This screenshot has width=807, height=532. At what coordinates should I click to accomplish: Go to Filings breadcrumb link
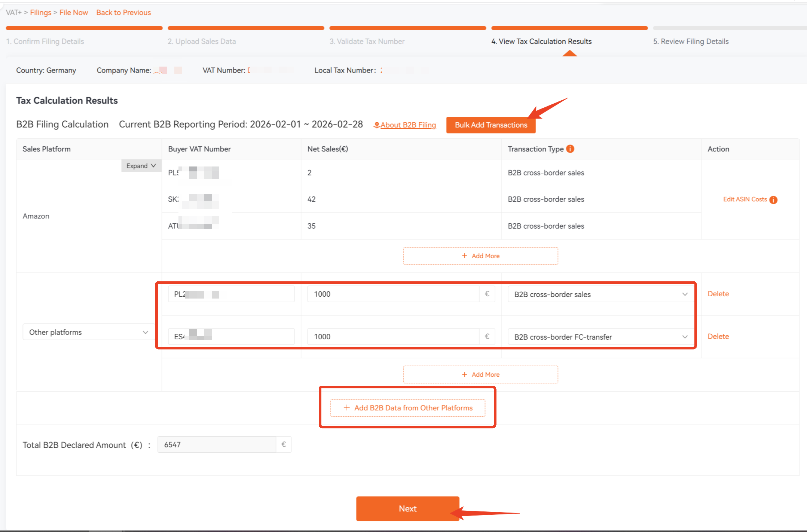(40, 12)
